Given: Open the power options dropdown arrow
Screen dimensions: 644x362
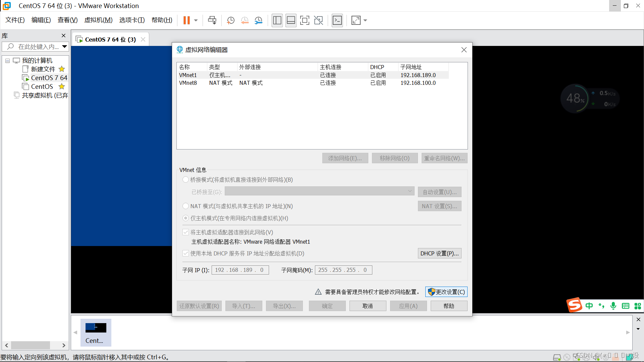Looking at the screenshot, I should [x=196, y=20].
